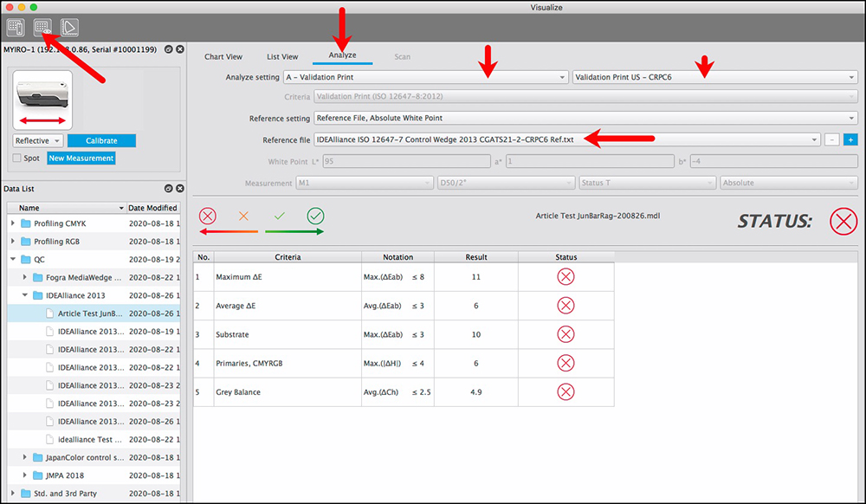Click the plus button beside Reference file
The width and height of the screenshot is (866, 504).
(x=850, y=139)
